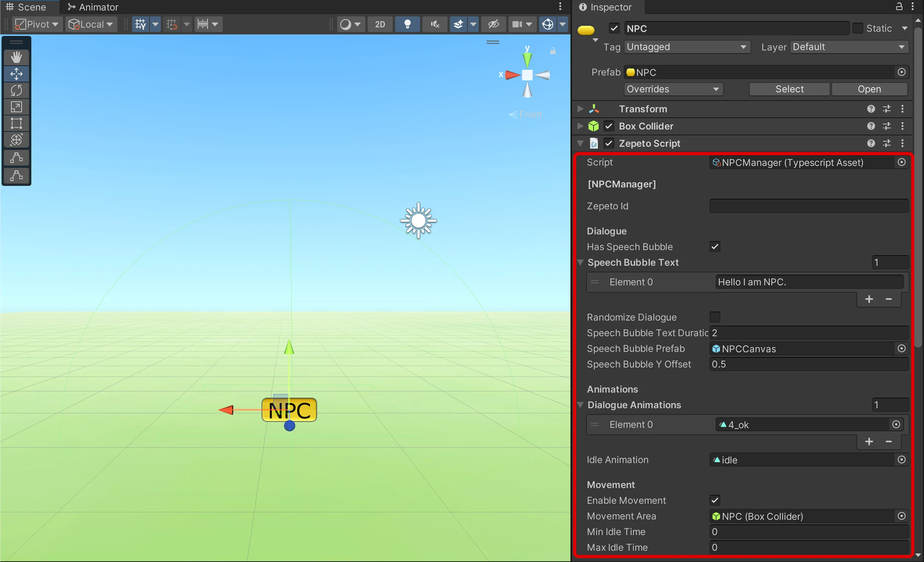Select the Move tool

tap(16, 74)
